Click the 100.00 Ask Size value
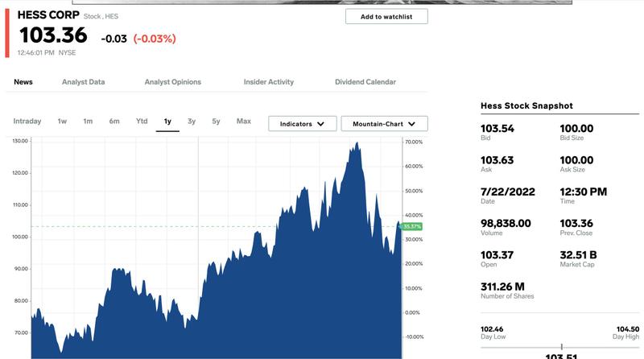 click(576, 160)
